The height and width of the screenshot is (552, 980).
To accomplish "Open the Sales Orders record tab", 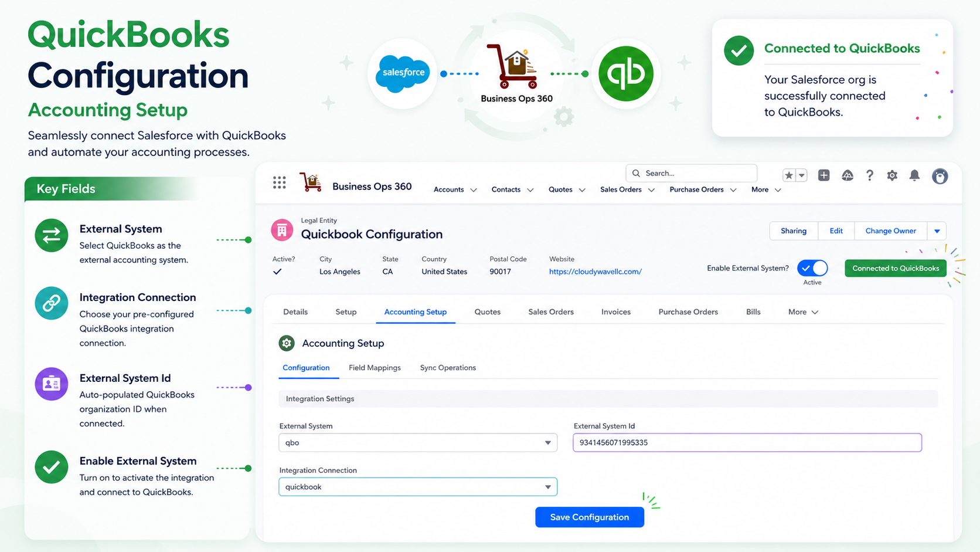I will click(x=551, y=312).
